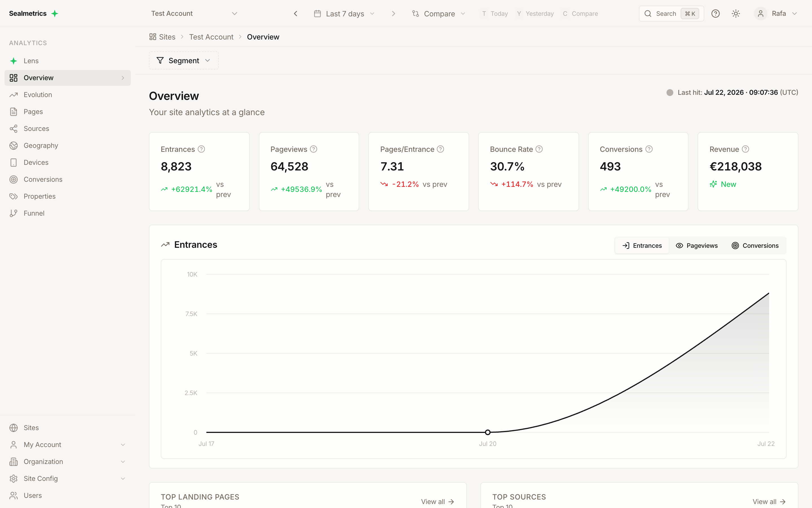Expand the Overview item chevron

123,78
